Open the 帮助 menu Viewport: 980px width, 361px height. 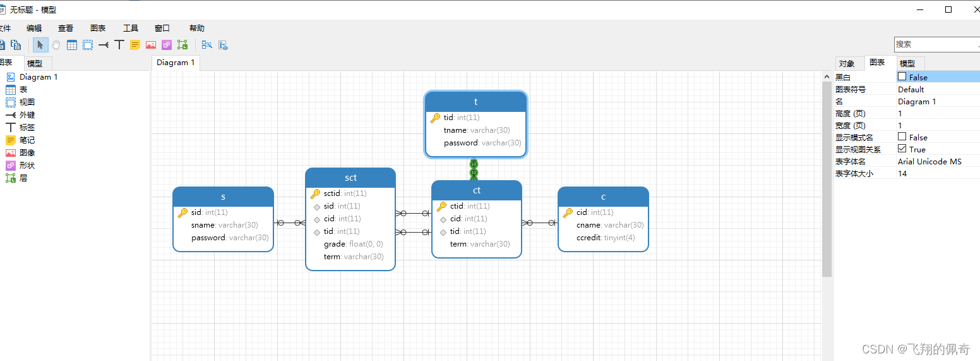coord(197,28)
